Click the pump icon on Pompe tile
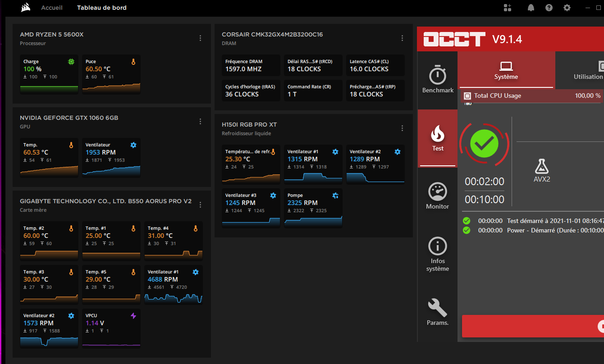This screenshot has height=364, width=604. 335,196
